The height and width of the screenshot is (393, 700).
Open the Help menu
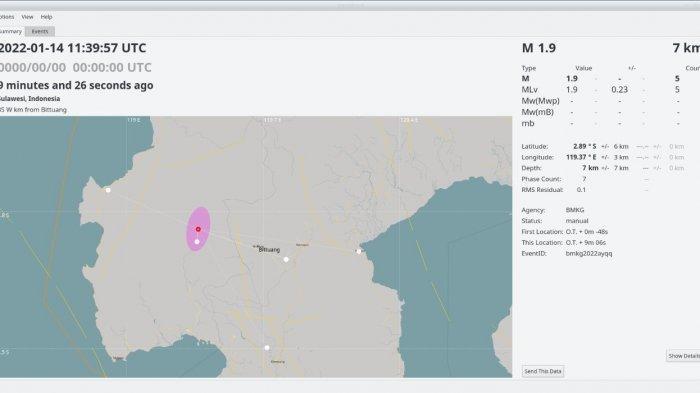coord(46,17)
